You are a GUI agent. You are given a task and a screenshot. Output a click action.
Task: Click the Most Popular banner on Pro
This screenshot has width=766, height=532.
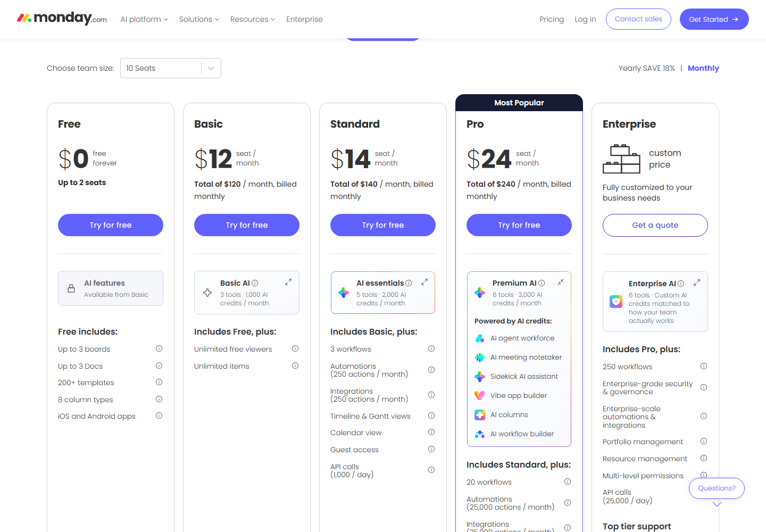coord(519,103)
